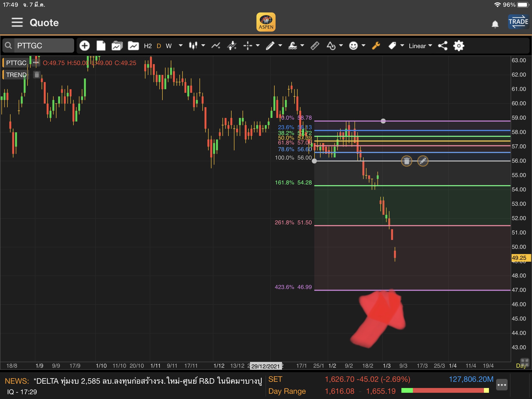532x399 pixels.
Task: Add a new chart with plus icon
Action: 84,46
